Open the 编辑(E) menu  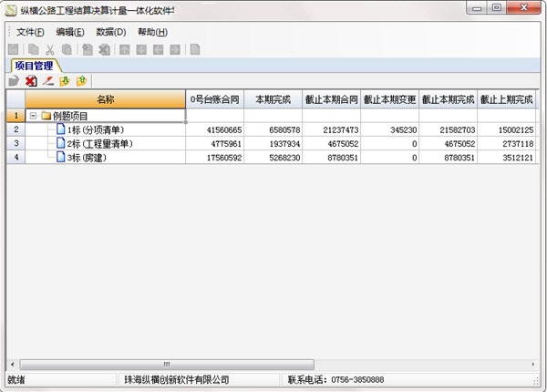point(70,32)
